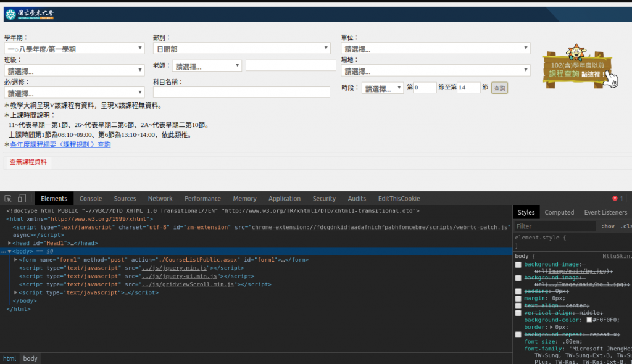
Task: Open the jquery-ui.min.js source link
Action: [180, 276]
